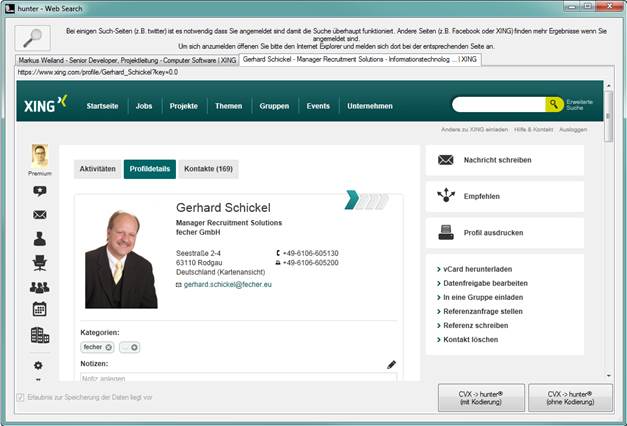The width and height of the screenshot is (627, 426).
Task: Open the groups people icon in sidebar
Action: (x=40, y=287)
